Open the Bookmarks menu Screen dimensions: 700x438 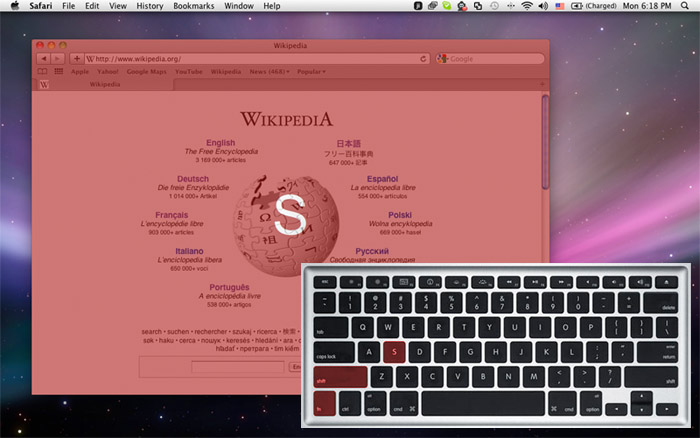point(194,6)
